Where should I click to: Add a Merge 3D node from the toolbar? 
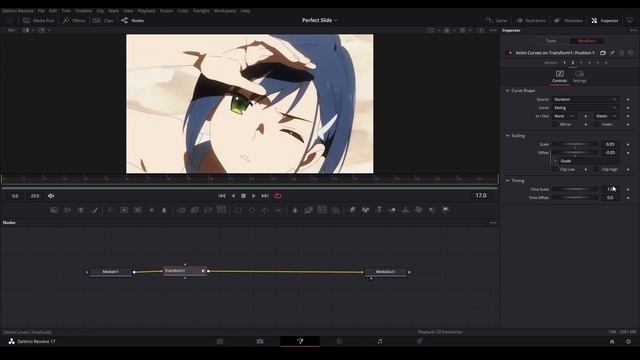[x=405, y=210]
